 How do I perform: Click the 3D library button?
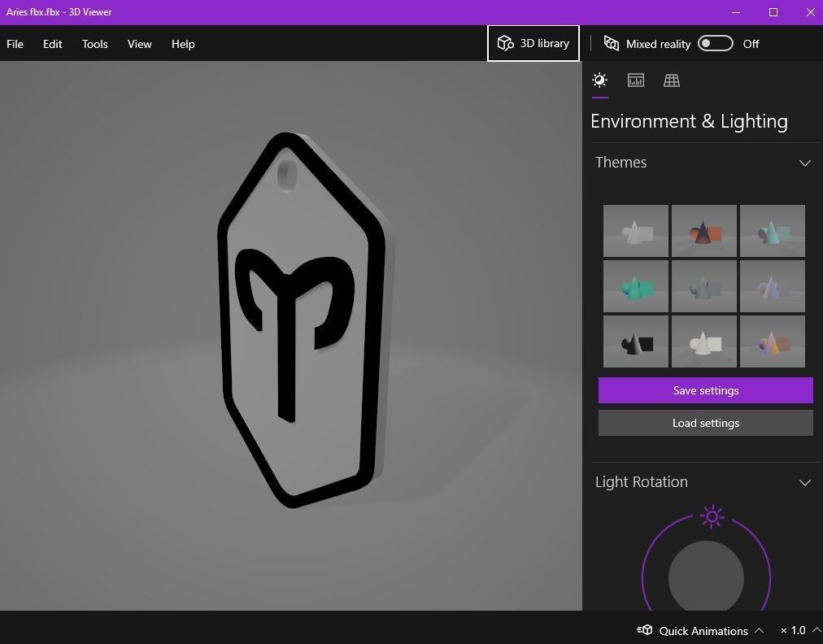(533, 44)
